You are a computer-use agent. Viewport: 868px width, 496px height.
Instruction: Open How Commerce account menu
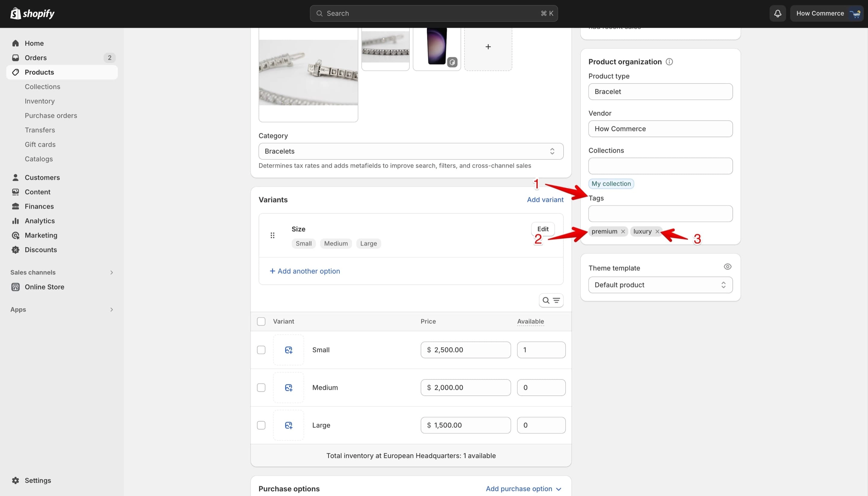[x=827, y=13]
